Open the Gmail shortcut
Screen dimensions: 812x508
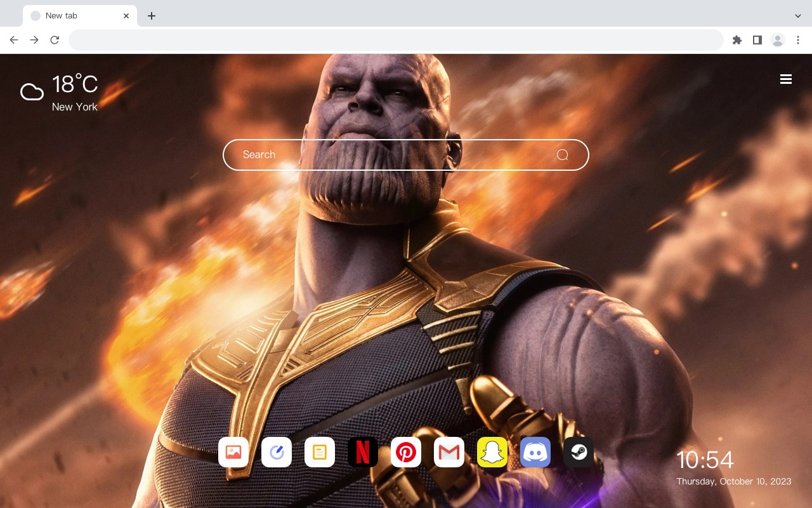[x=449, y=452]
